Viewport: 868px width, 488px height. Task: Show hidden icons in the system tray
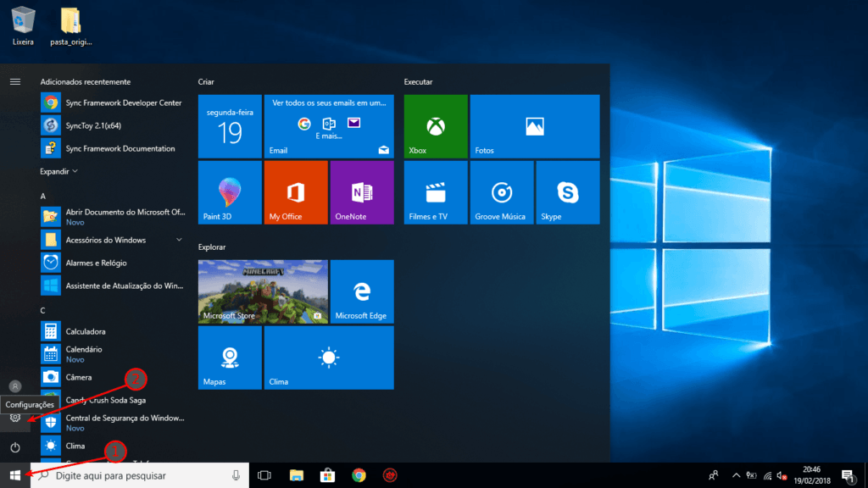click(x=736, y=476)
